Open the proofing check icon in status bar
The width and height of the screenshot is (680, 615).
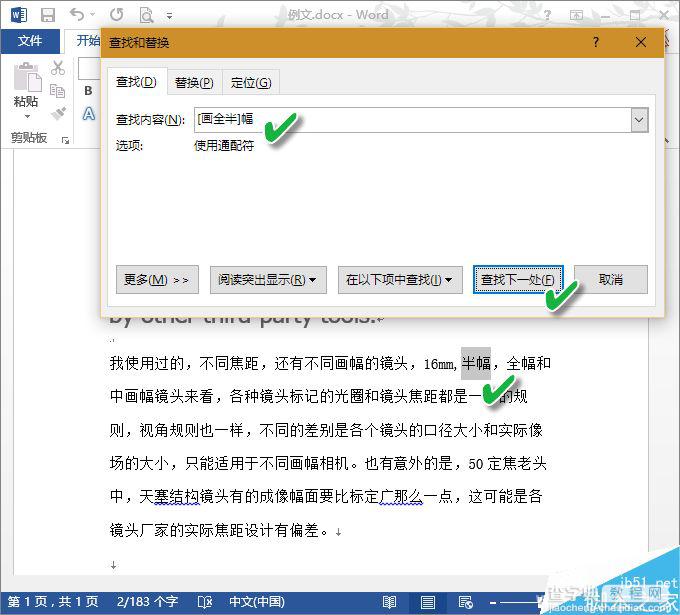pos(205,602)
